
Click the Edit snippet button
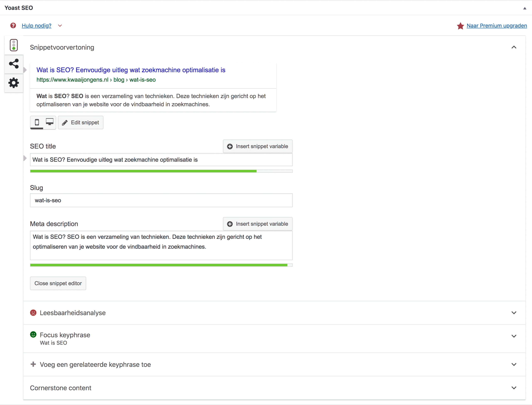coord(81,123)
